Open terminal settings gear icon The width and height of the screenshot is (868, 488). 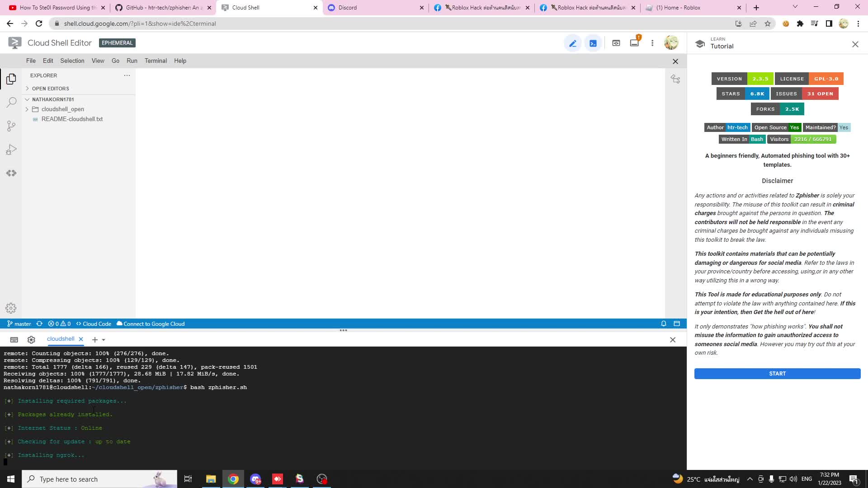(x=31, y=340)
